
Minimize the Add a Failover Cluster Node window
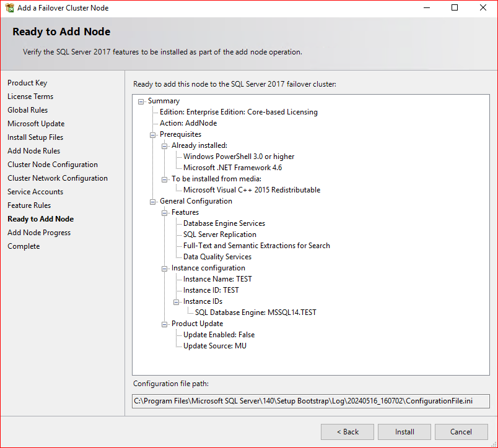tap(427, 7)
